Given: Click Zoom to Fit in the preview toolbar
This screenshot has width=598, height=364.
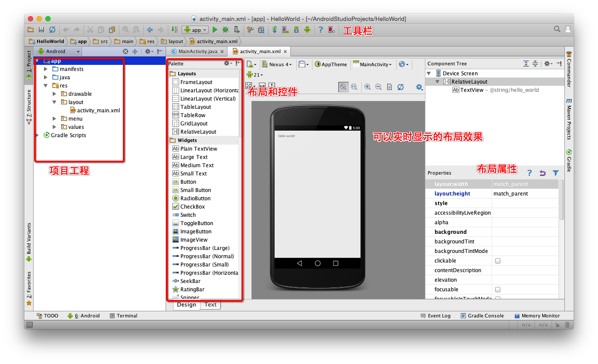Looking at the screenshot, I should (343, 87).
